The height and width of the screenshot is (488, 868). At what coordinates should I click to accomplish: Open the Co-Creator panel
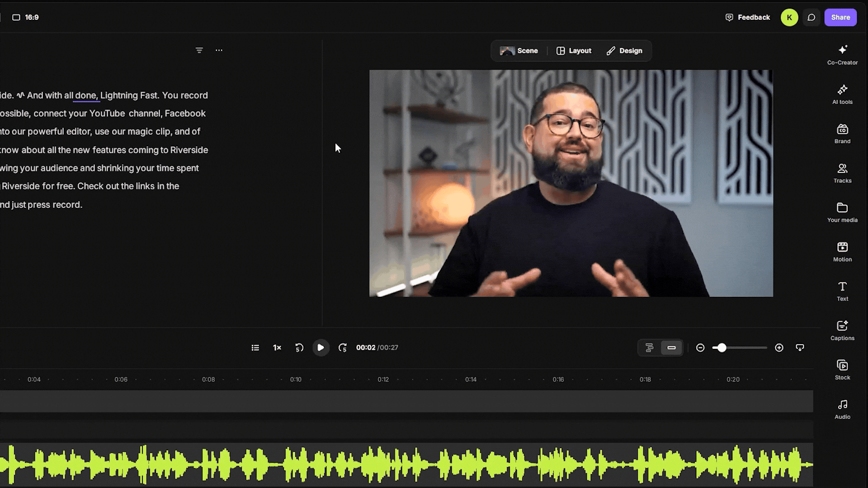click(842, 55)
